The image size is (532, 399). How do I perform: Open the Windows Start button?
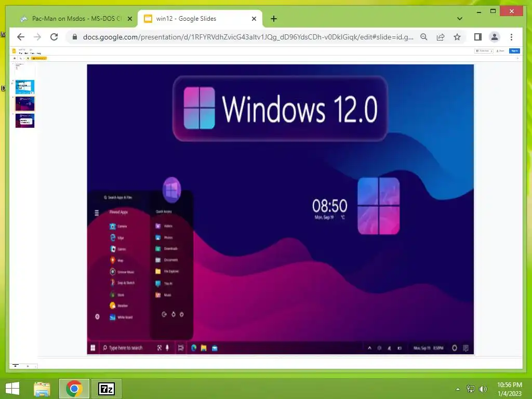coord(12,389)
